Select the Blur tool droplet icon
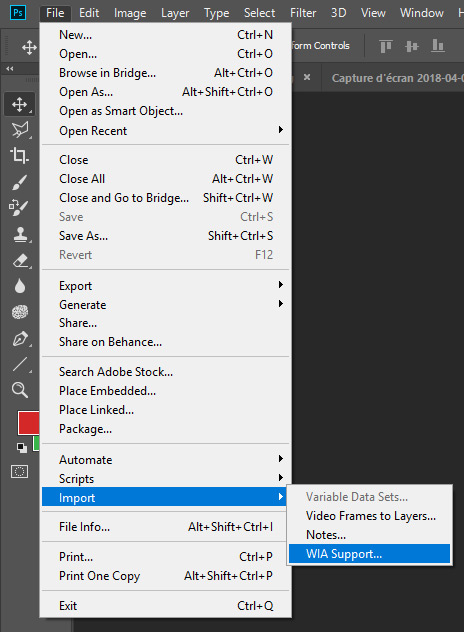 coord(20,286)
